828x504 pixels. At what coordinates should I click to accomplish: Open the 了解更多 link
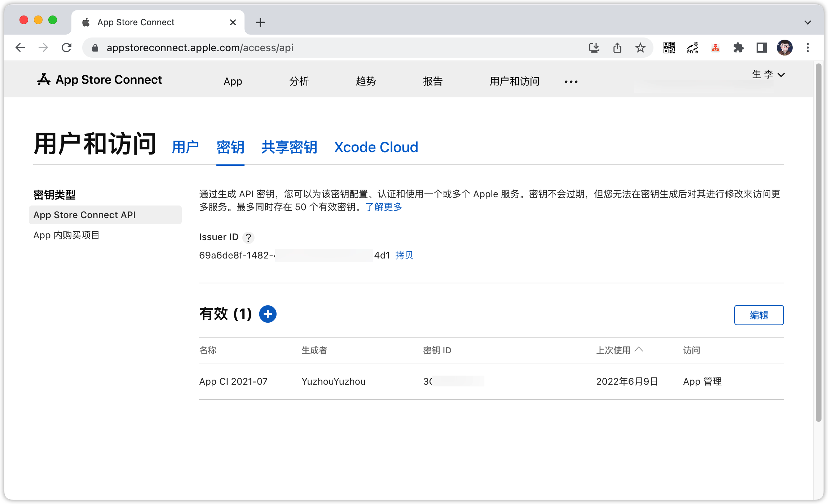tap(384, 207)
